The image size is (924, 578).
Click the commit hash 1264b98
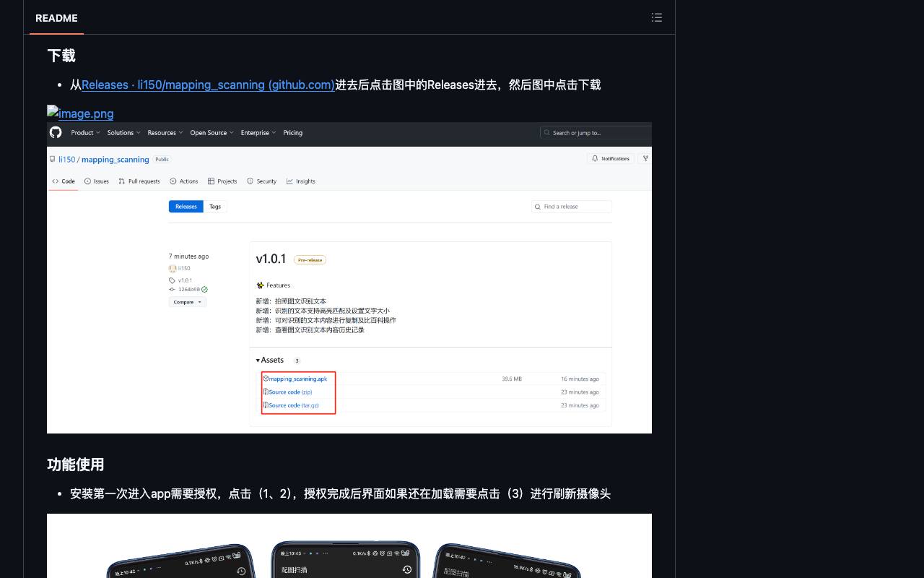tap(189, 290)
